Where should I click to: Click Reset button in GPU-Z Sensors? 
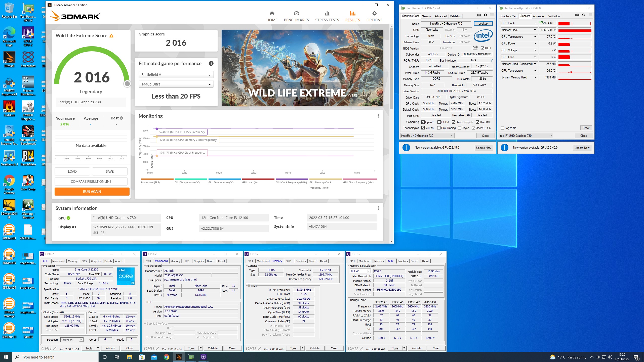pos(586,128)
